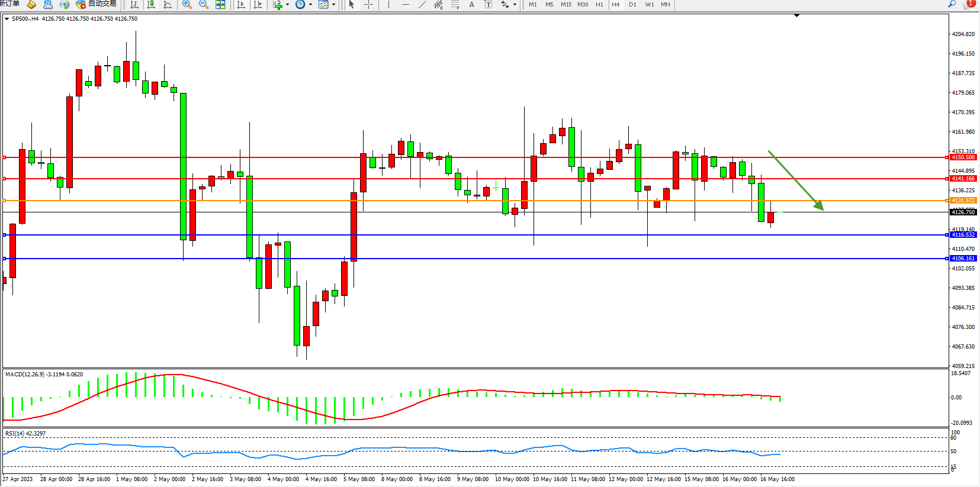
Task: Toggle the H4 timeframe button
Action: [x=616, y=5]
